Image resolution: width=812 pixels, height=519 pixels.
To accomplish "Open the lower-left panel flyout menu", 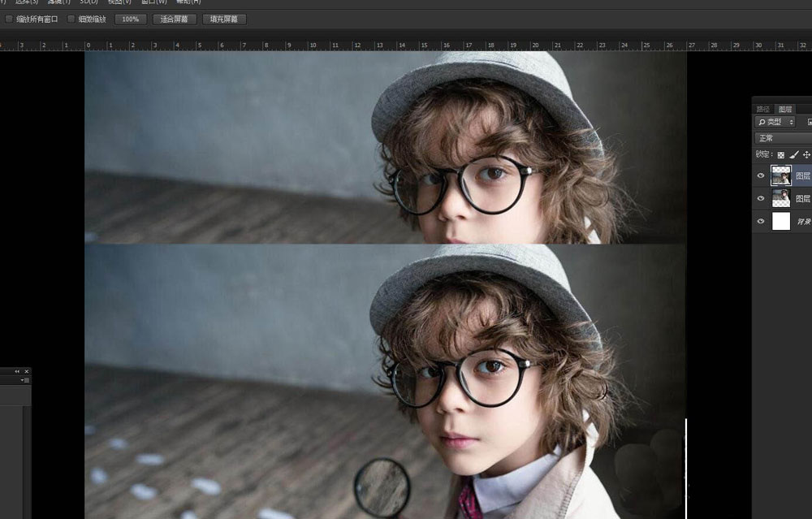I will pos(25,380).
